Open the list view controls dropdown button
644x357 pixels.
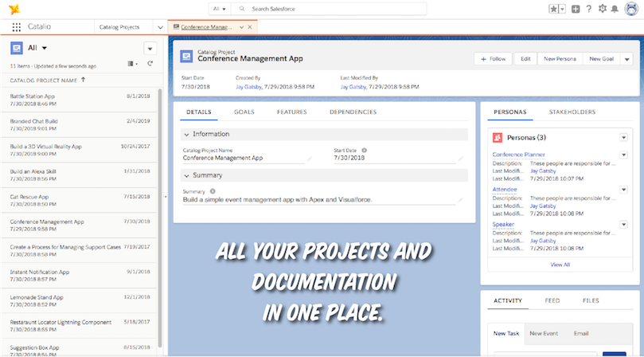point(150,49)
